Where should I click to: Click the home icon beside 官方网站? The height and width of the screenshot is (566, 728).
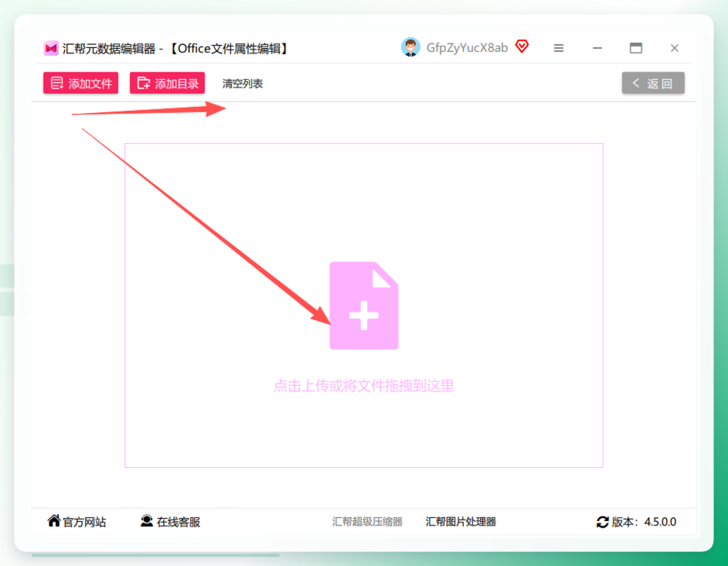click(x=54, y=521)
